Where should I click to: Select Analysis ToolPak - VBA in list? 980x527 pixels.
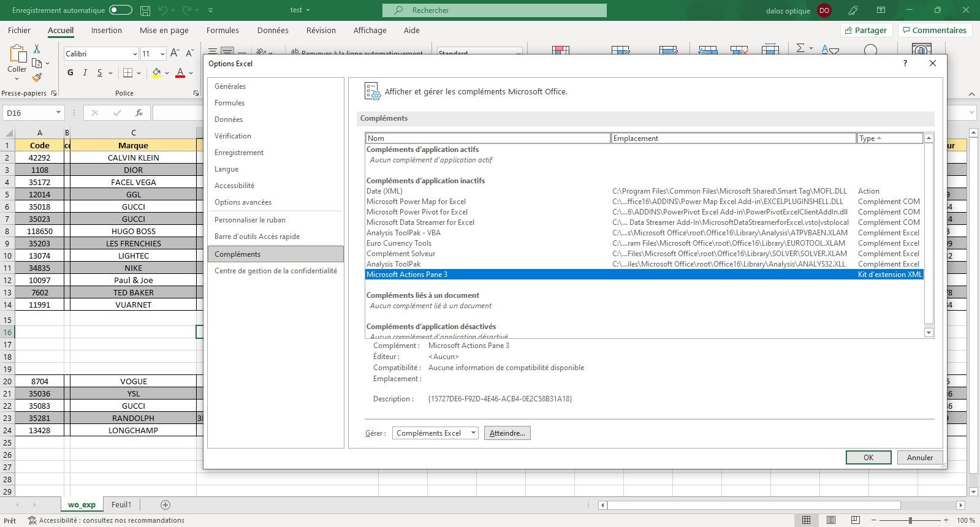point(403,233)
